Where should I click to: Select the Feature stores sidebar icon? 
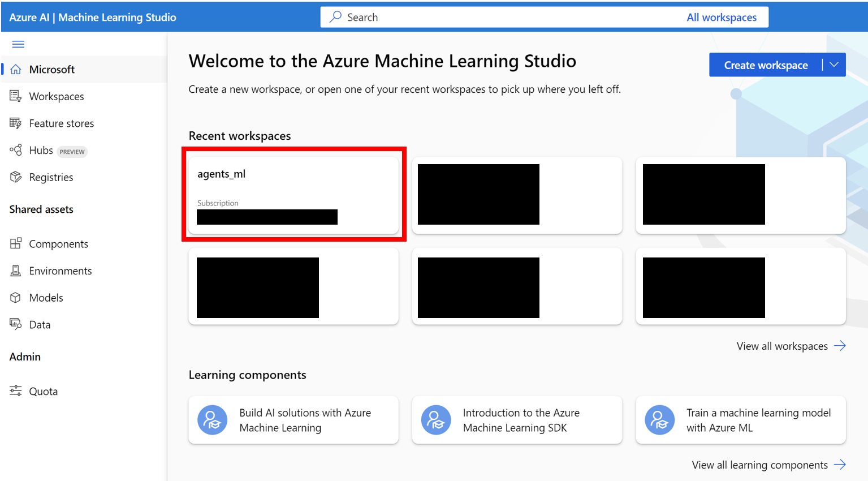pos(15,123)
